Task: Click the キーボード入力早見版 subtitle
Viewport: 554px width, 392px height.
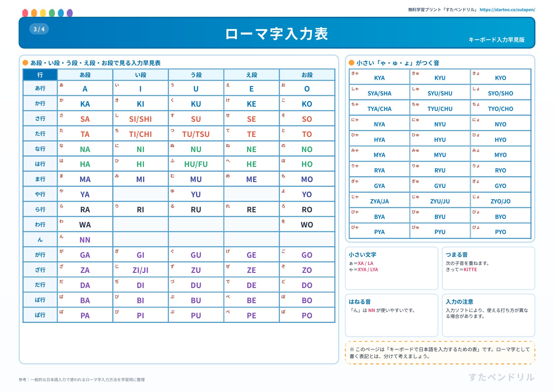Action: coord(496,39)
